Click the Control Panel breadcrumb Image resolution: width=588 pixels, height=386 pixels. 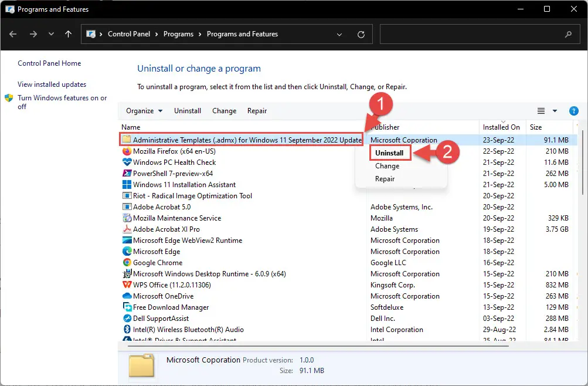point(129,34)
